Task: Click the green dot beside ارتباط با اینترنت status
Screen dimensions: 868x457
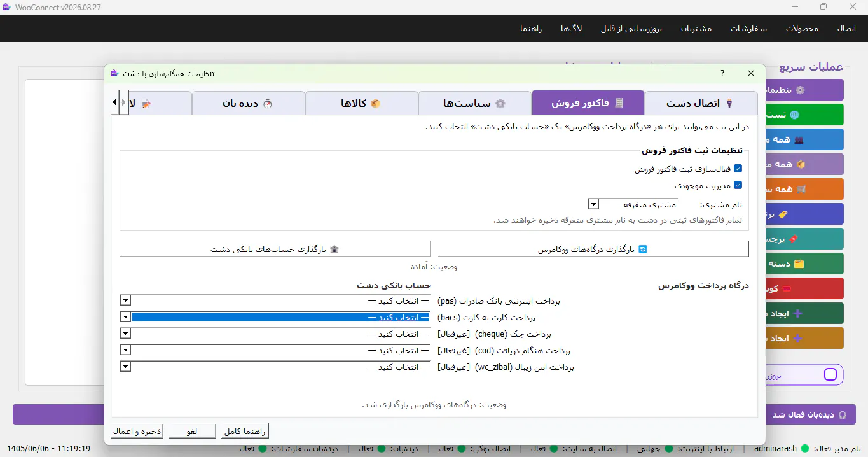Action: 668,449
